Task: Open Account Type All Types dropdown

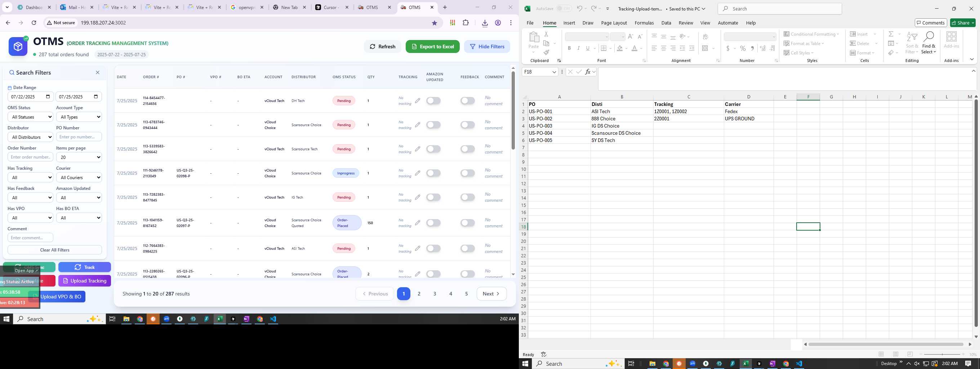Action: click(79, 117)
